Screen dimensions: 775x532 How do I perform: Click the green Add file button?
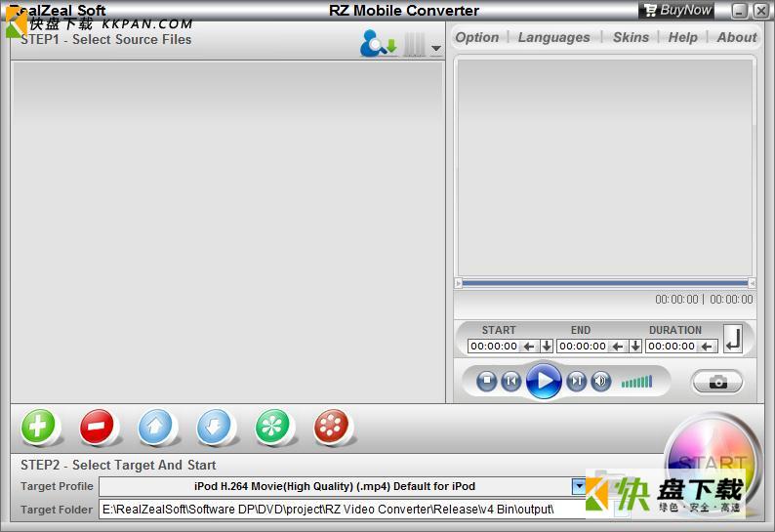(x=38, y=426)
